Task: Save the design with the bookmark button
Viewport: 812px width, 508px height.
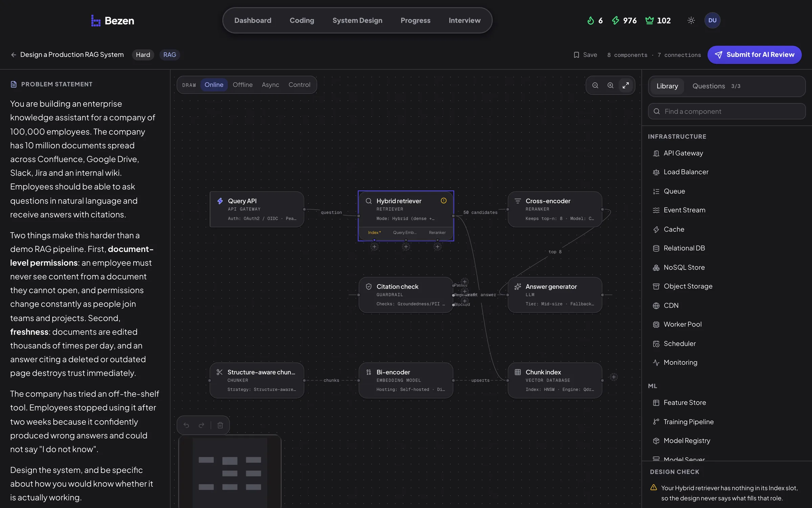Action: [x=585, y=55]
